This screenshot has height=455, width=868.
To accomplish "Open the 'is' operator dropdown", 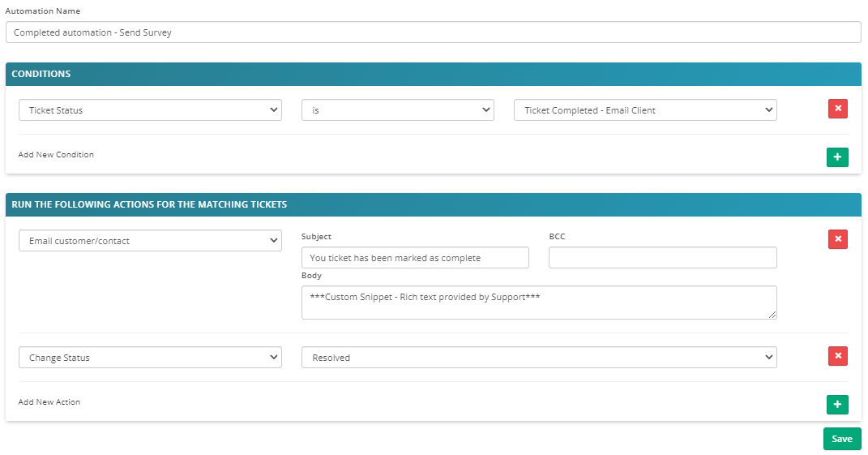I will tap(397, 109).
